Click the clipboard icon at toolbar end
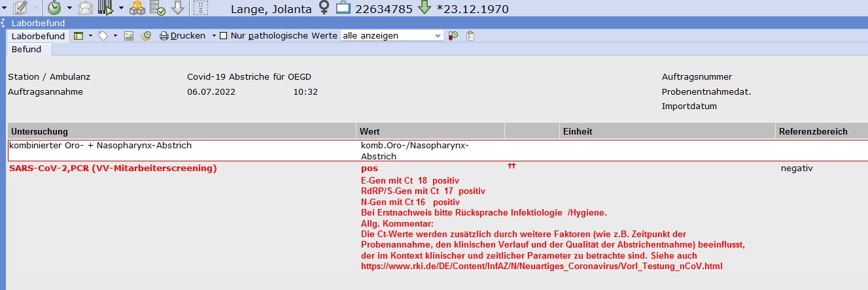 point(470,36)
